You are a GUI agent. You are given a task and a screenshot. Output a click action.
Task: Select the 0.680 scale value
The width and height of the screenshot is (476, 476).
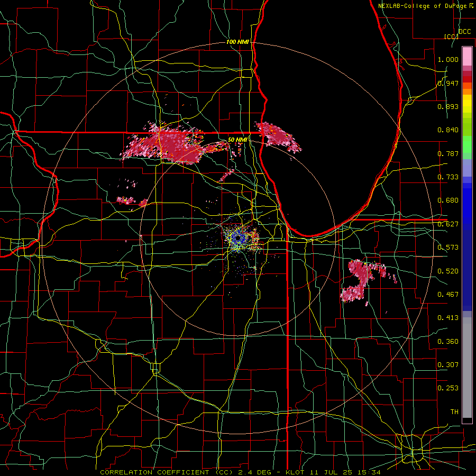tap(448, 200)
